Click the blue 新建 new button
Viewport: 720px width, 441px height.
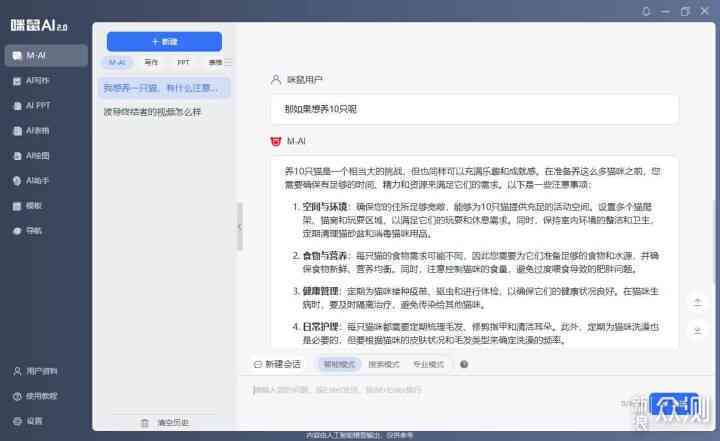(164, 42)
